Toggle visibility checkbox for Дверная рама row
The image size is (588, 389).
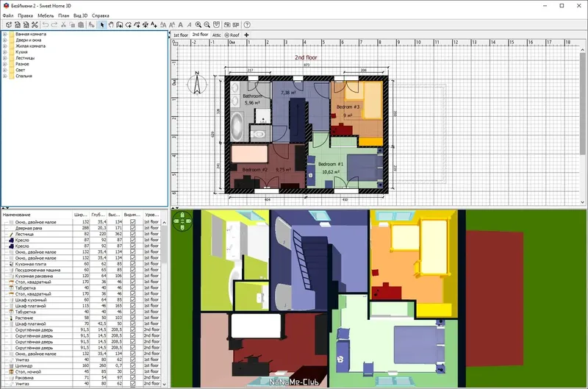132,228
